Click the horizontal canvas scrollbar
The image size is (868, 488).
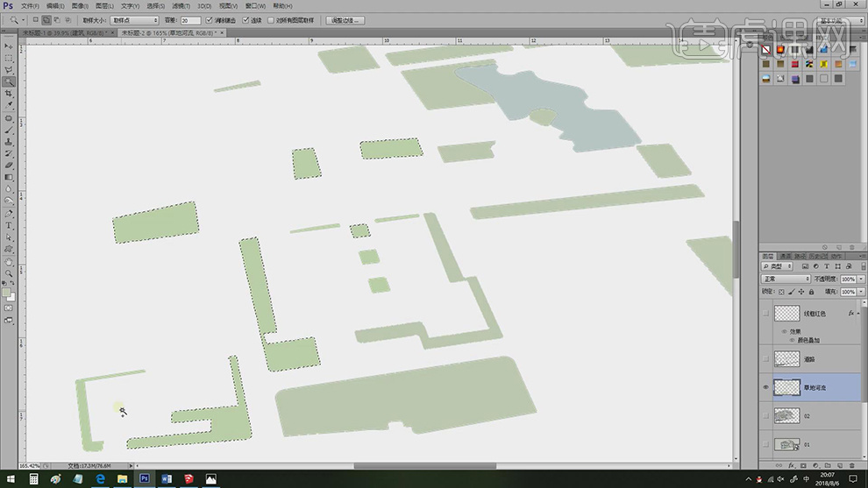click(425, 466)
